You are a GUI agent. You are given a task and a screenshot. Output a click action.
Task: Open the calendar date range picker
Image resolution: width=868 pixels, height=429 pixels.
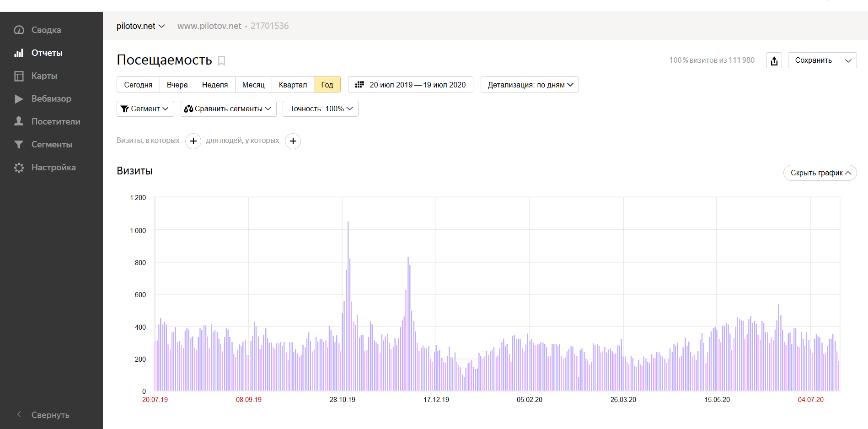click(410, 85)
